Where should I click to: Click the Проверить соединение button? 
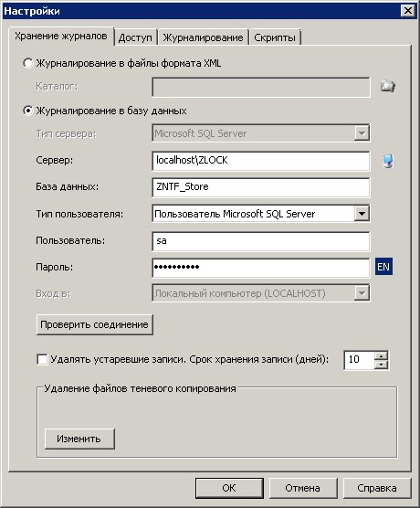95,324
